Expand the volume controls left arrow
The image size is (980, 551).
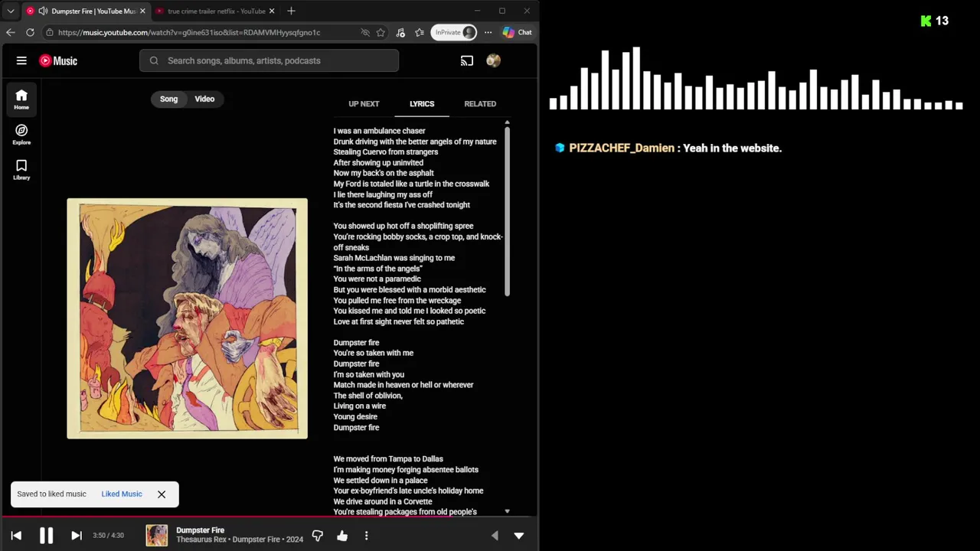click(495, 536)
